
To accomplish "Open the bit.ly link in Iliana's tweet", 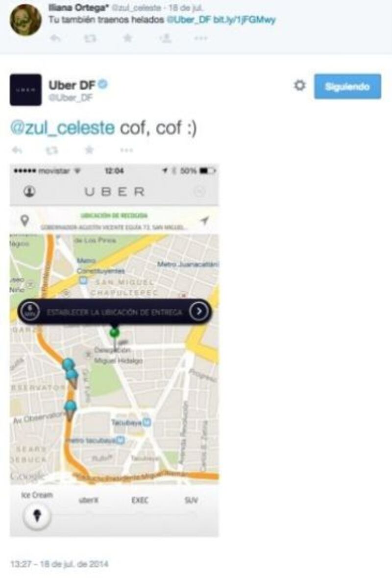I will 245,20.
